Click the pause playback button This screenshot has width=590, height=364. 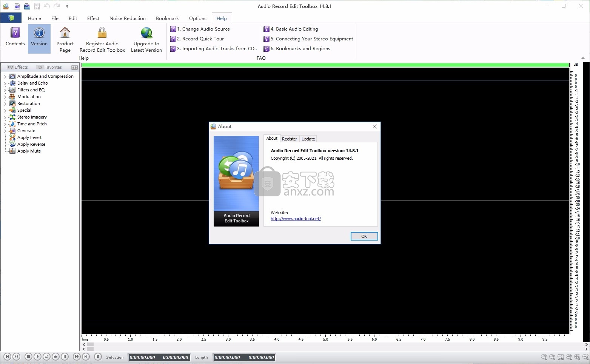click(65, 356)
